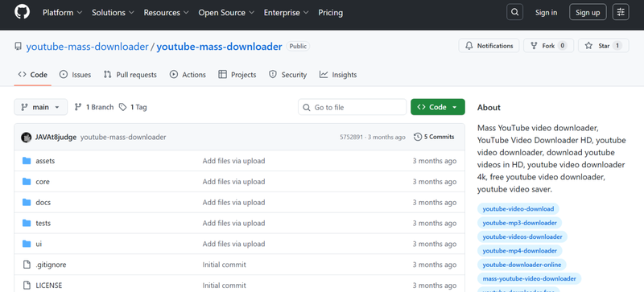Click the star icon in Star button
The height and width of the screenshot is (292, 644).
(588, 46)
